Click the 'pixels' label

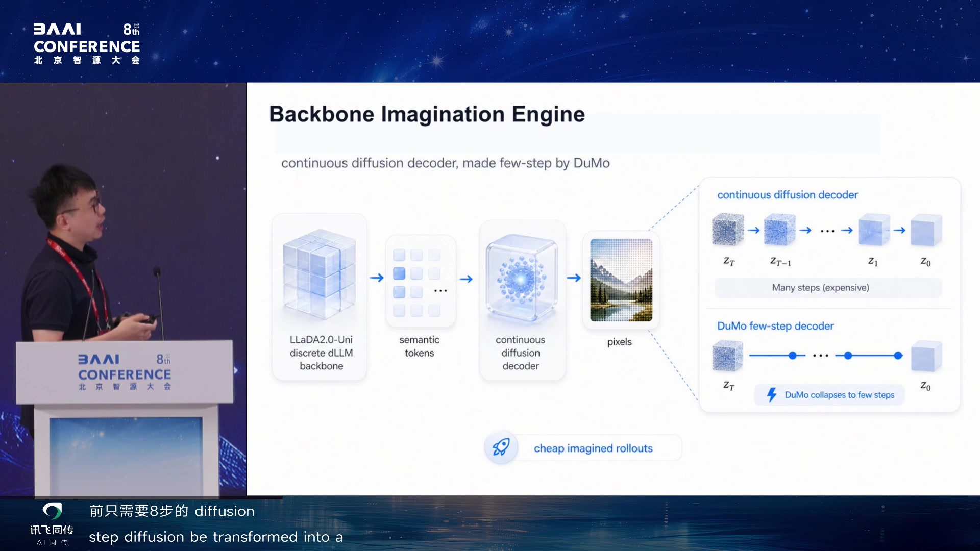(x=619, y=342)
